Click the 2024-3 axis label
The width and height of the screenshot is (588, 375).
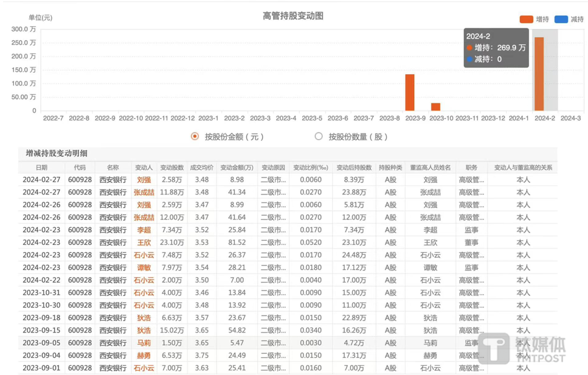[x=571, y=118]
